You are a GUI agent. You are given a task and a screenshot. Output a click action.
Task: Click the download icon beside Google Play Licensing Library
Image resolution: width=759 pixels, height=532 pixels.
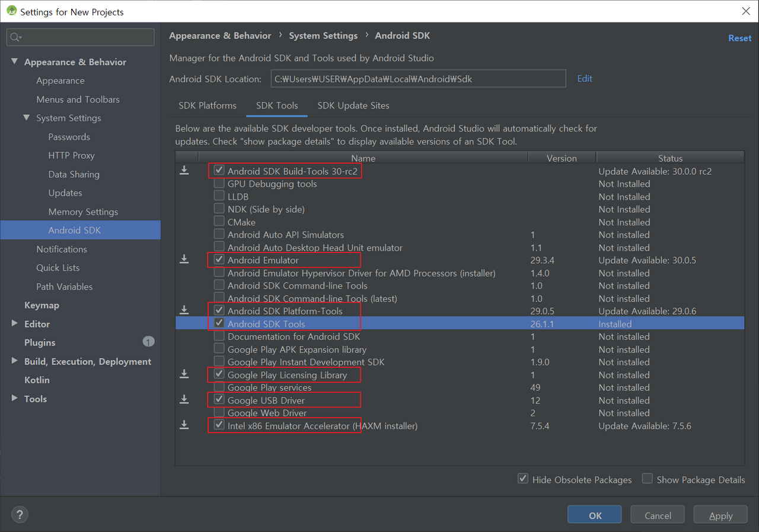184,374
